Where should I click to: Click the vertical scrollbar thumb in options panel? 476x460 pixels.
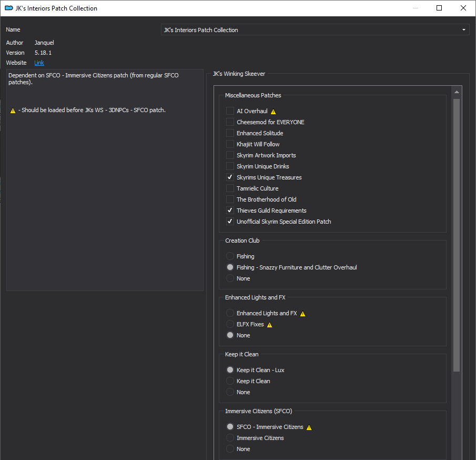[457, 235]
